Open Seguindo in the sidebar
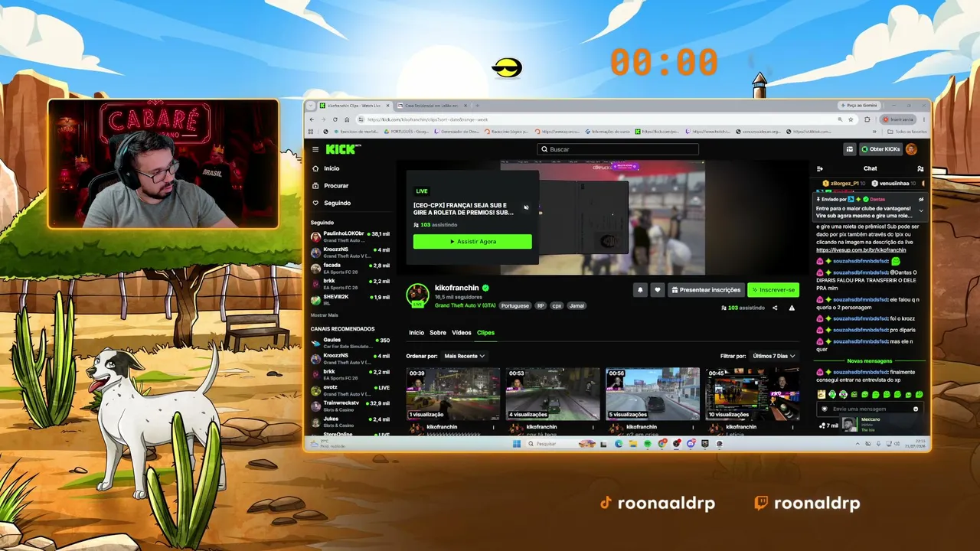Screen dimensions: 980x551 point(337,203)
